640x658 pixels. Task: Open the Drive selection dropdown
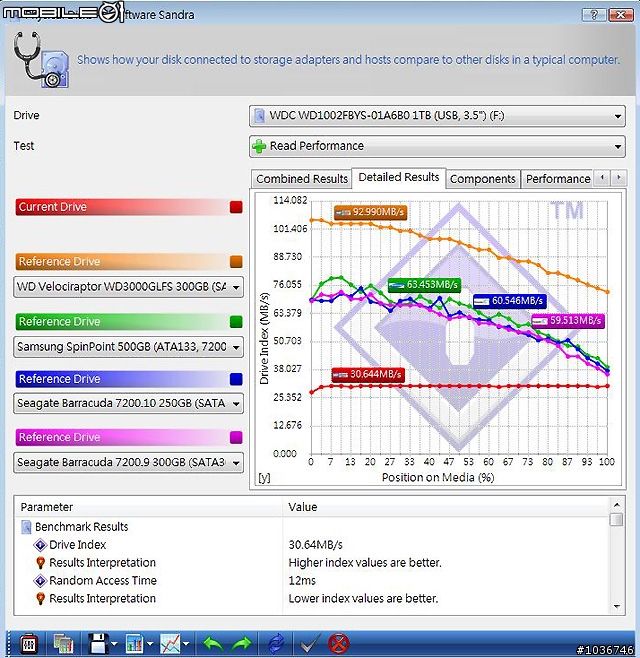tap(437, 116)
